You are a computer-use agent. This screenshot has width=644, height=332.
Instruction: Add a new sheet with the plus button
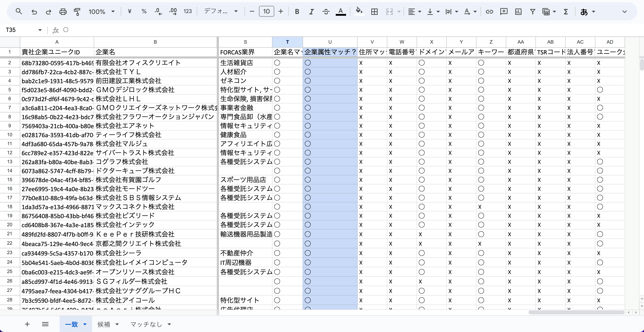[27, 324]
